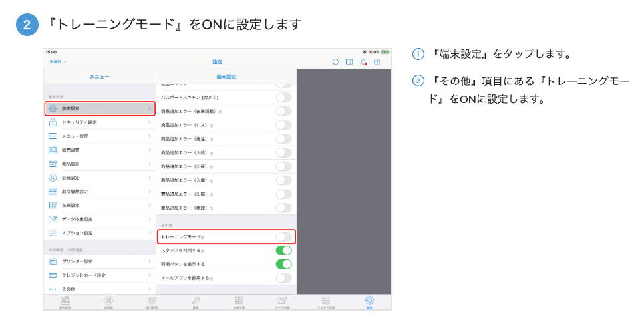Expand the 在庫設定 row chevron
Viewport: 644px width, 332px height.
coord(150,206)
